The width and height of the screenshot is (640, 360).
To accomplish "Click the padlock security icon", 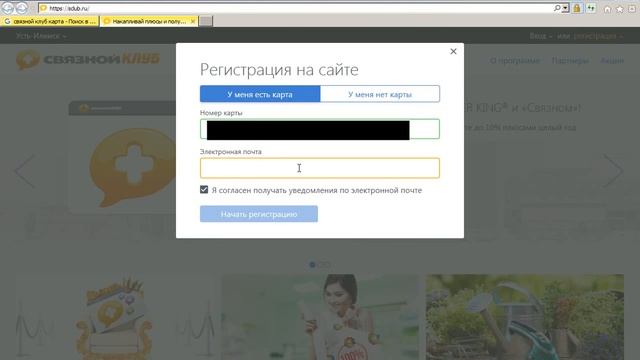I will click(x=577, y=8).
